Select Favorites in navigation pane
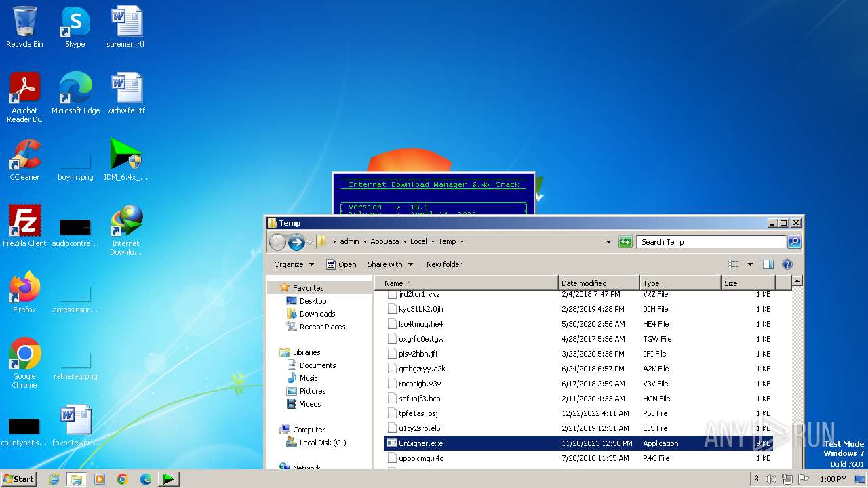Screen dimensions: 868x488 tap(308, 288)
